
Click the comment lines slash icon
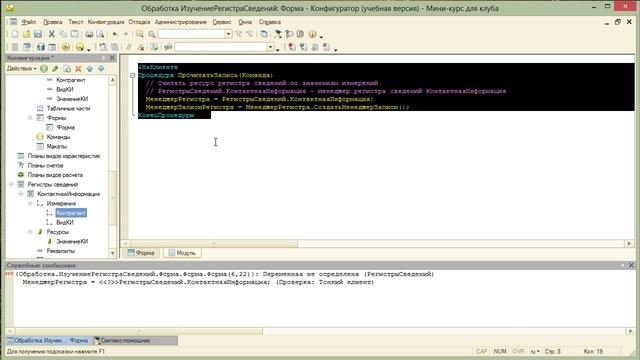(x=129, y=47)
